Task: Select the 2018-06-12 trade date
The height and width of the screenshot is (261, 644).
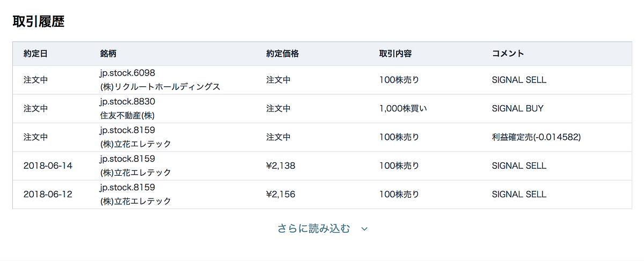Action: (48, 194)
